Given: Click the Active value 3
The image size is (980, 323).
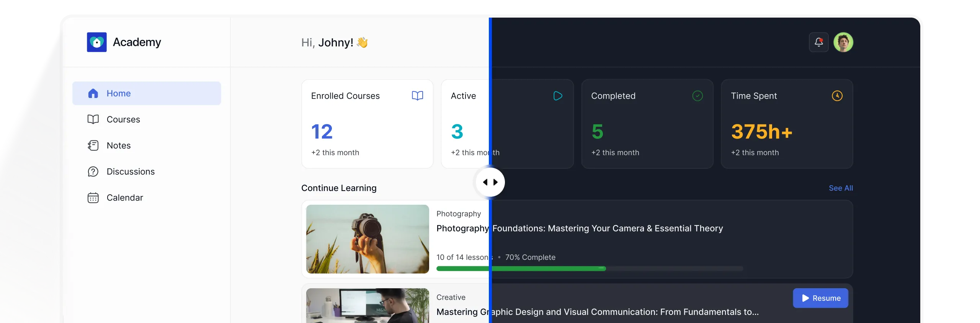Looking at the screenshot, I should tap(457, 132).
